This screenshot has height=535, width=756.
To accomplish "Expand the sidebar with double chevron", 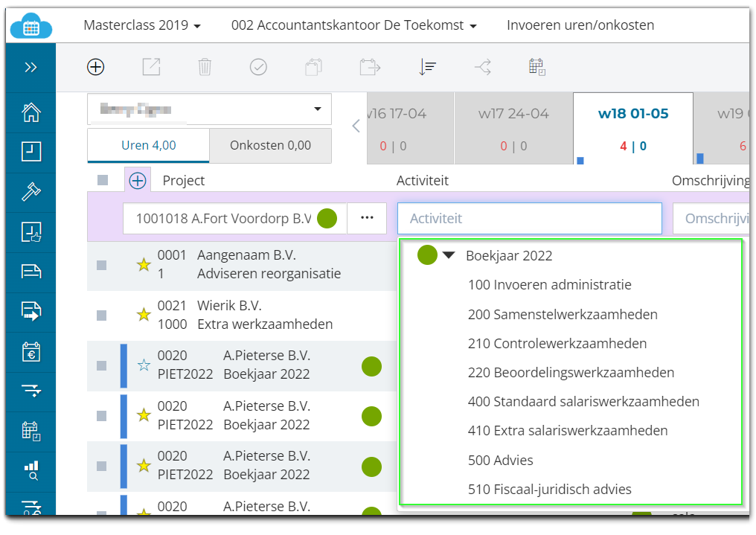I will tap(31, 67).
